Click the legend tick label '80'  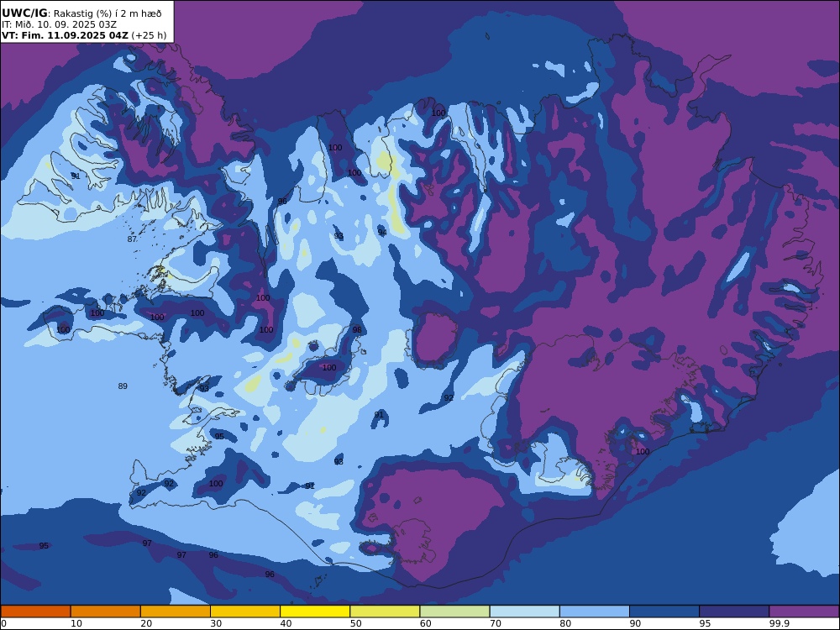(565, 623)
